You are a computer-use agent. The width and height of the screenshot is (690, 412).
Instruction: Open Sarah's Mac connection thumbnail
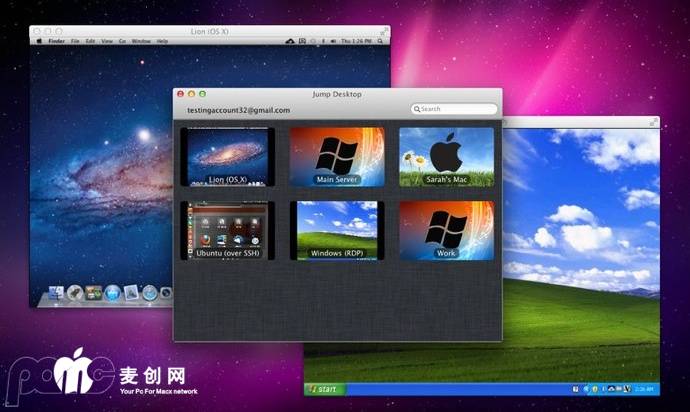446,157
